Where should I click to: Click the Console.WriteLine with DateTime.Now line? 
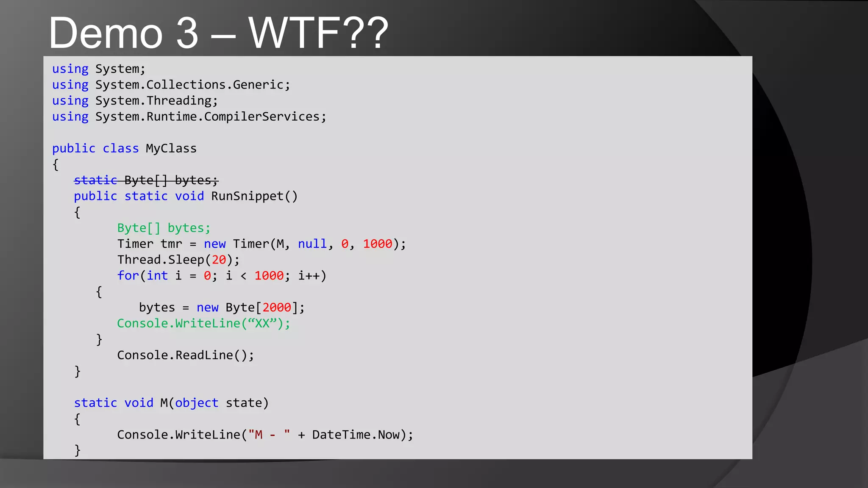coord(265,435)
